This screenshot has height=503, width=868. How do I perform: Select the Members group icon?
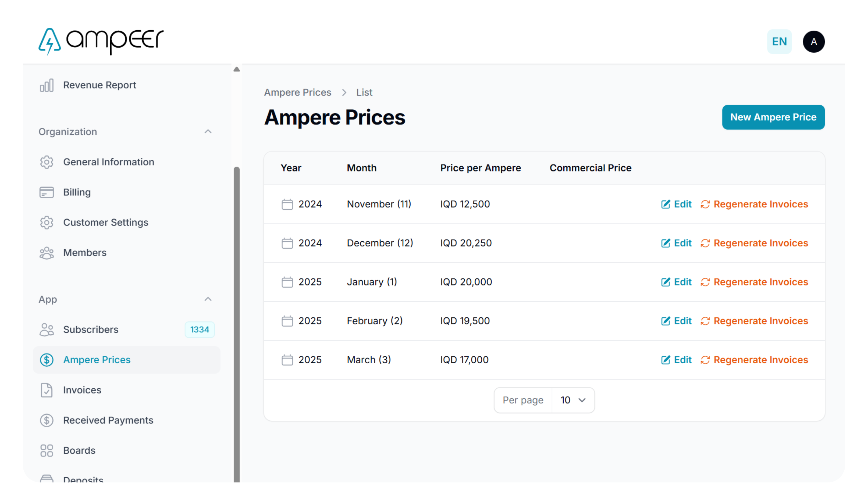[46, 253]
